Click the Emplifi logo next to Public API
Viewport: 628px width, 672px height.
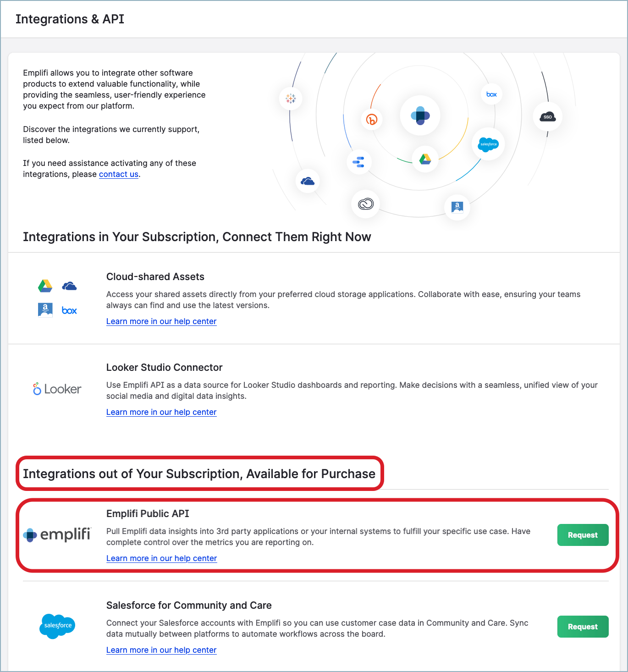pyautogui.click(x=57, y=534)
